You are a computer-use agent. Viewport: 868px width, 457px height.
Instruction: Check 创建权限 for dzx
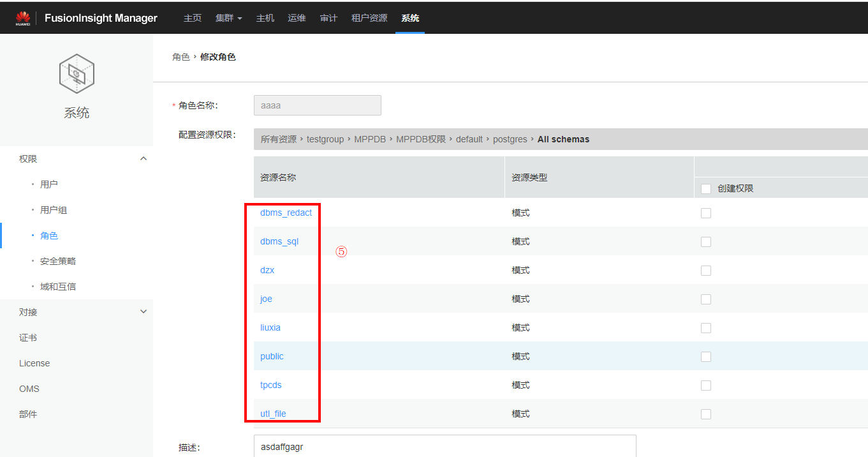pyautogui.click(x=706, y=271)
